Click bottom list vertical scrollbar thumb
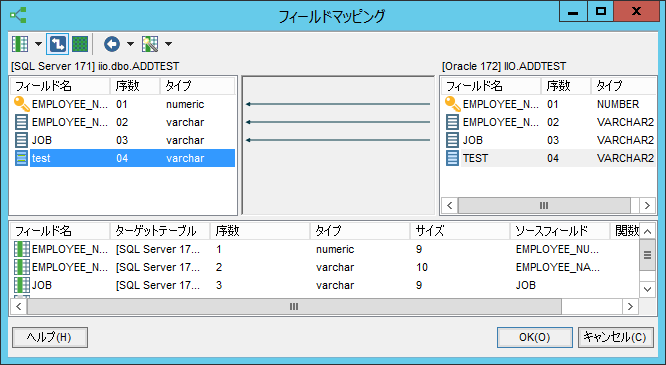The image size is (666, 365). click(x=647, y=255)
